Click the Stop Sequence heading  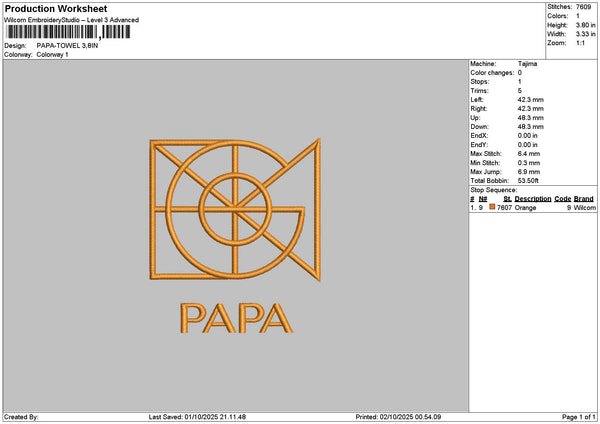494,190
